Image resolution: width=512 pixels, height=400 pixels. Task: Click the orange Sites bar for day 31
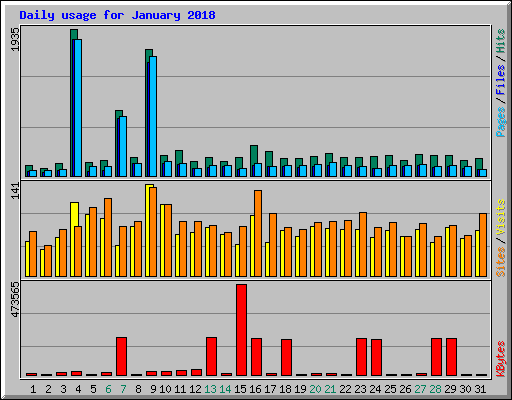(x=483, y=245)
